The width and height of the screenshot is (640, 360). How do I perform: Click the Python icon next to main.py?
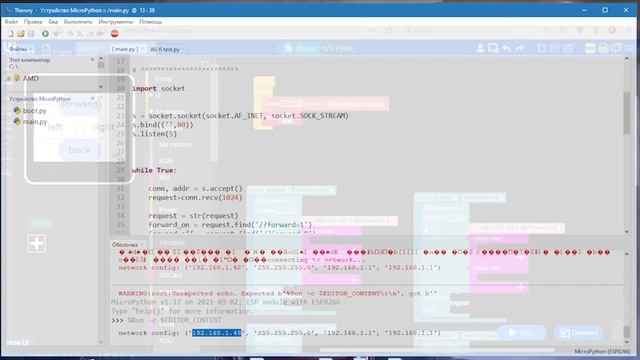(x=17, y=121)
